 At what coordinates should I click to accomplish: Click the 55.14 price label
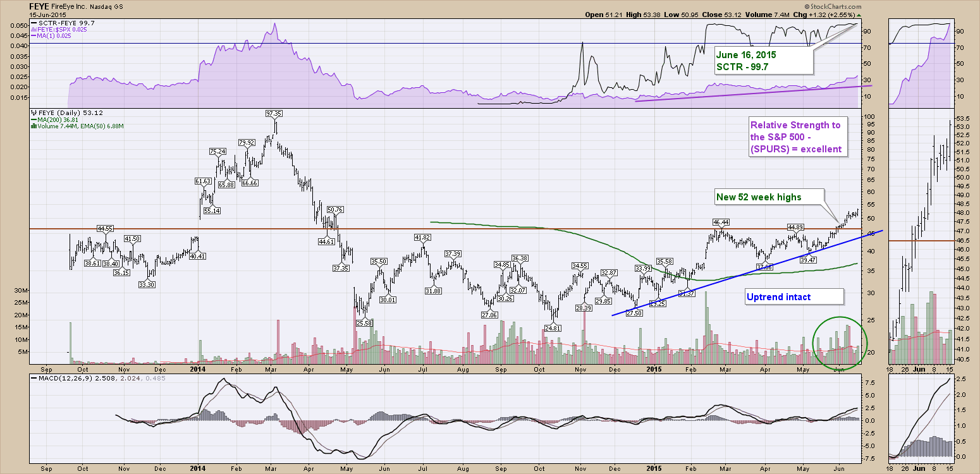(x=213, y=210)
